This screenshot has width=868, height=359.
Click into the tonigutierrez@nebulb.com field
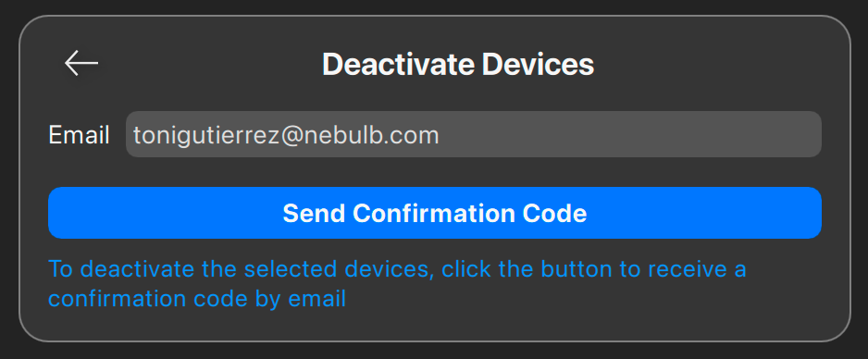[x=473, y=134]
